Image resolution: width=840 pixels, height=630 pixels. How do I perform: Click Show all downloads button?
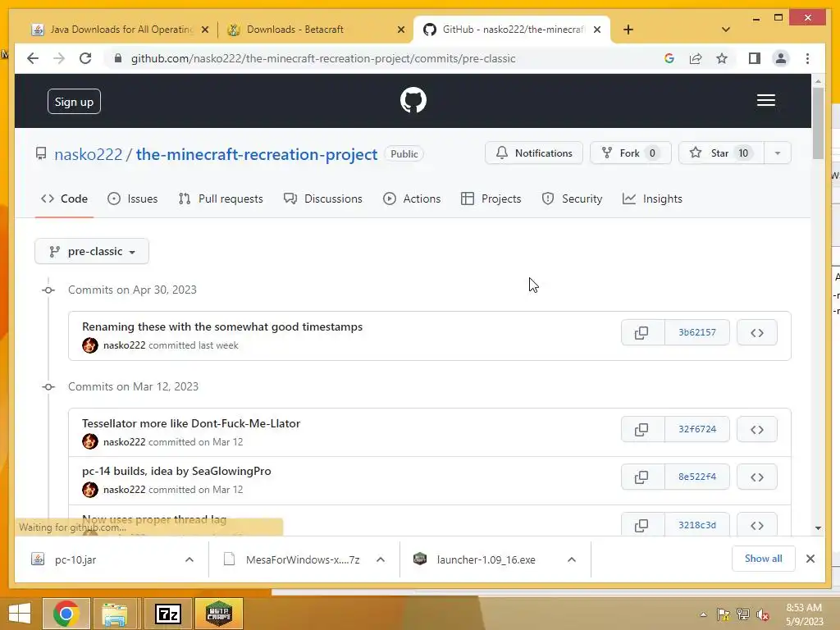click(x=764, y=559)
